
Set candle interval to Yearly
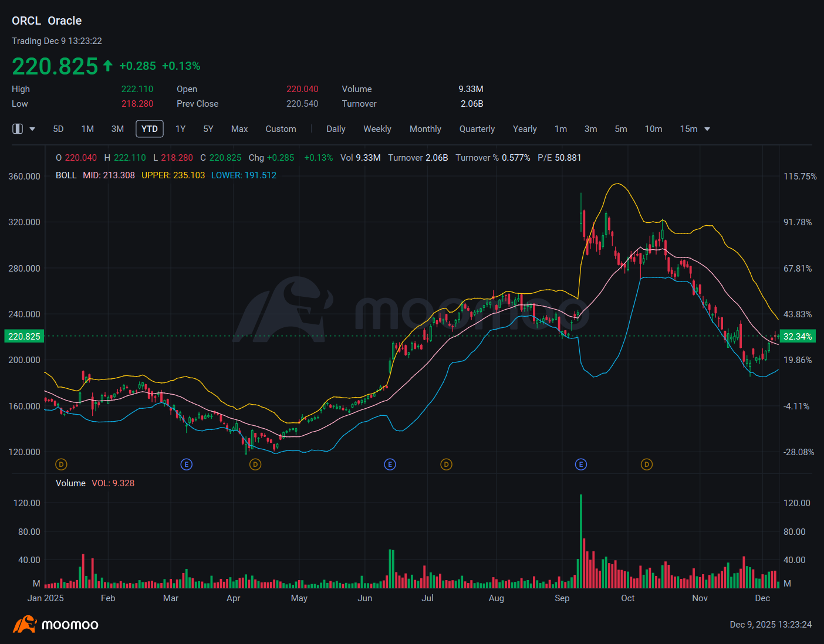(x=525, y=129)
